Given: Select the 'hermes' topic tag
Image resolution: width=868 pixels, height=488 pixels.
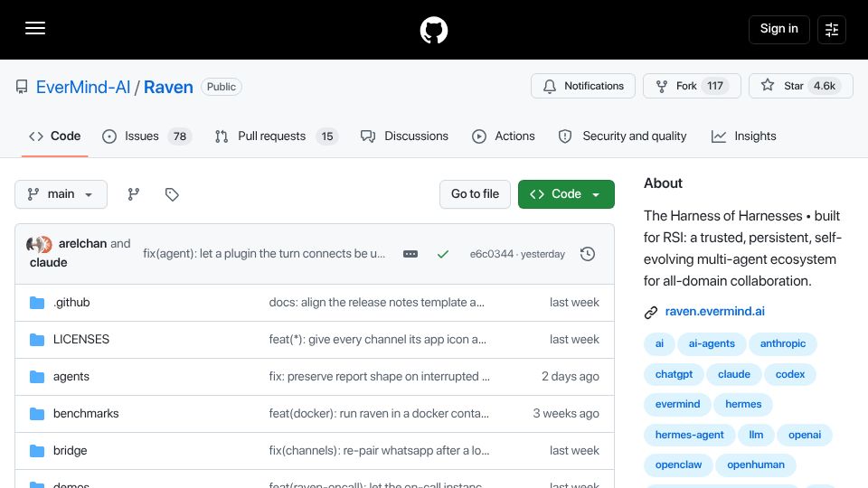Looking at the screenshot, I should click(743, 405).
